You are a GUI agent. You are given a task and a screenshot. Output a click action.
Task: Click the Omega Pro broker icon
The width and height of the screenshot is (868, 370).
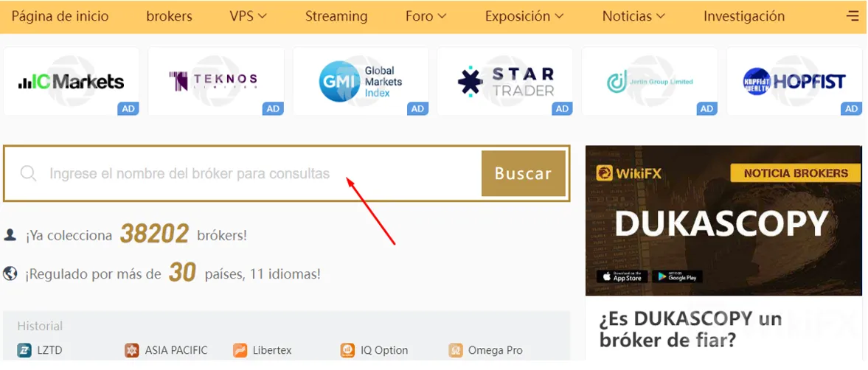pos(456,350)
